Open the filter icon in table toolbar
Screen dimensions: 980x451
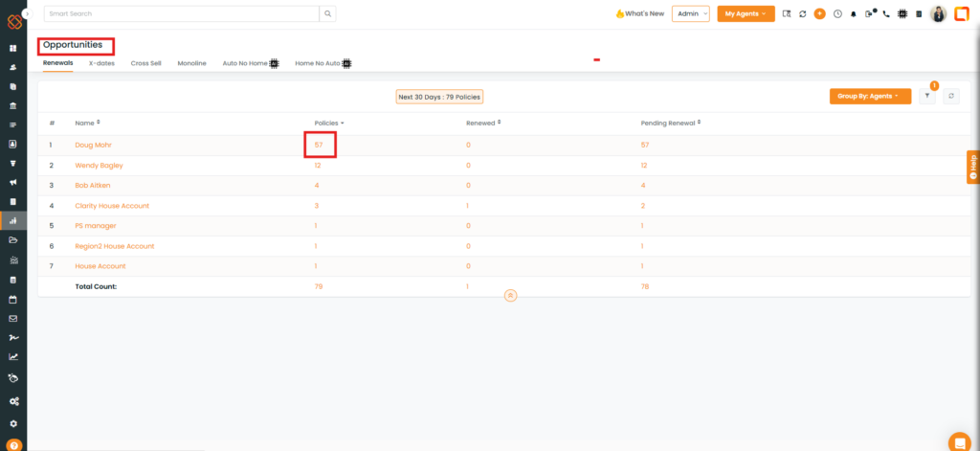pos(927,97)
